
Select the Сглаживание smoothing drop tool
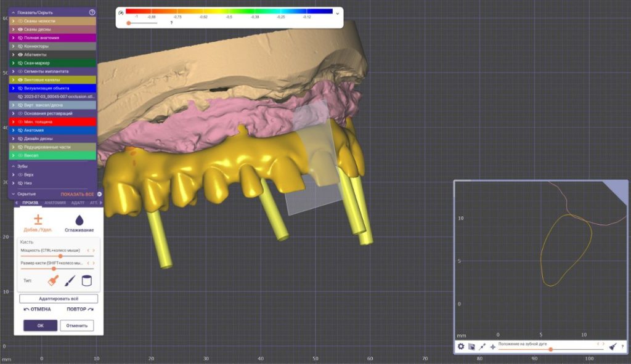click(x=79, y=223)
